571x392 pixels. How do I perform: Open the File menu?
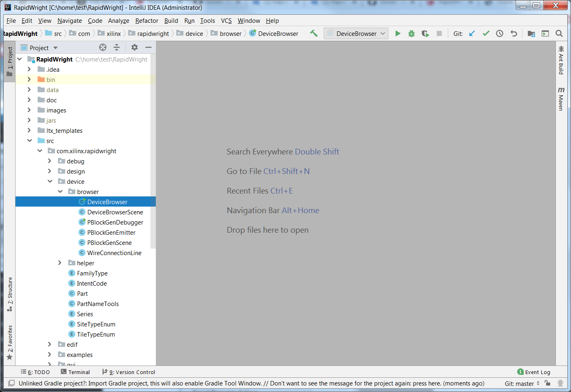coord(11,20)
